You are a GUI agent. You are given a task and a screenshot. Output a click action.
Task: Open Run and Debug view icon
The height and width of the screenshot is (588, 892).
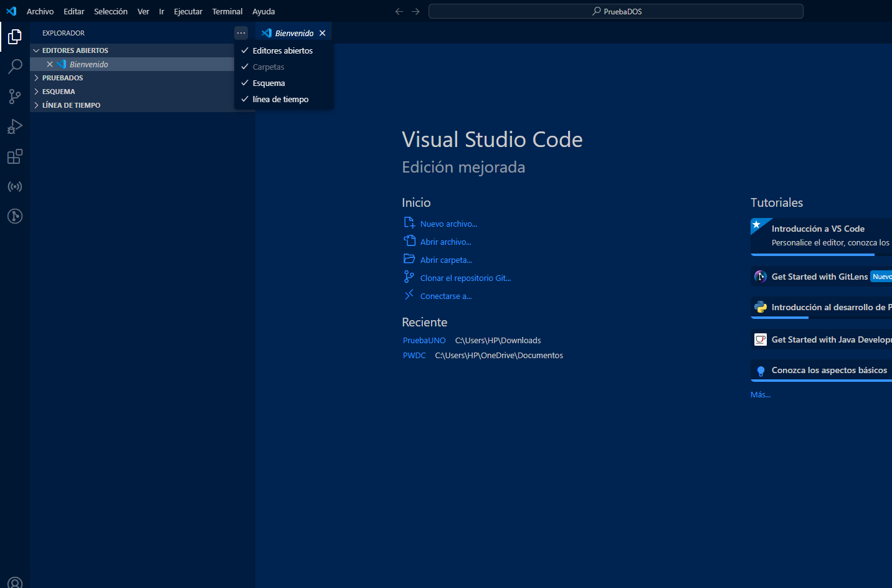point(15,126)
